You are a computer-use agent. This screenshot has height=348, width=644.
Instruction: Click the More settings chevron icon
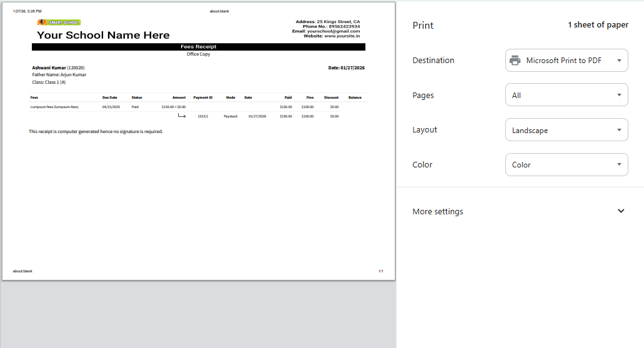(620, 211)
